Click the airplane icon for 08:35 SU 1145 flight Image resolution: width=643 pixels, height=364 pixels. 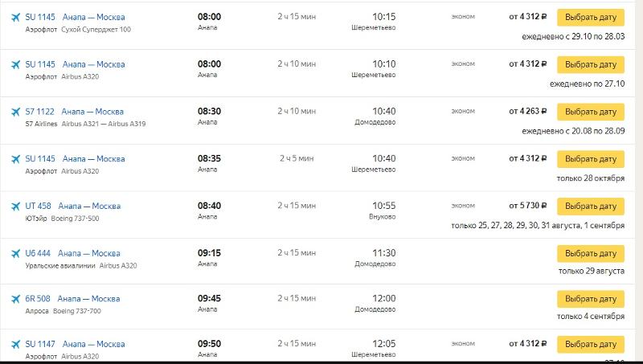tap(15, 159)
